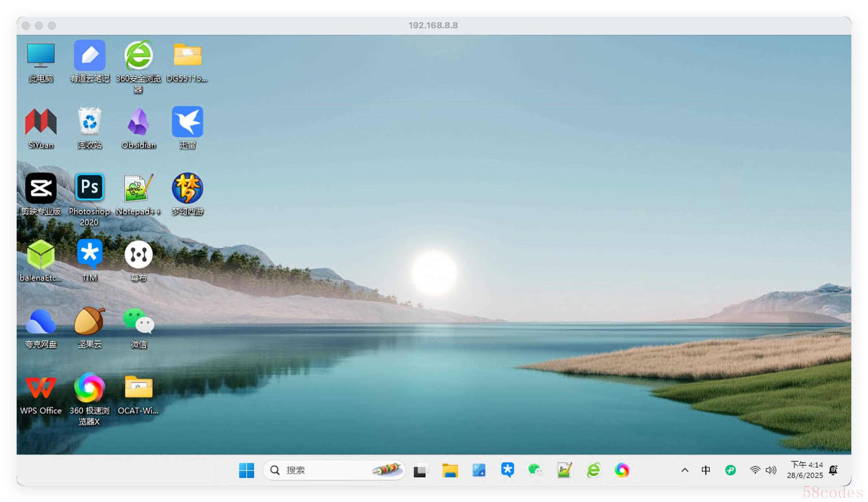Open Notepad++ from the taskbar
Image resolution: width=868 pixels, height=502 pixels.
coord(564,470)
